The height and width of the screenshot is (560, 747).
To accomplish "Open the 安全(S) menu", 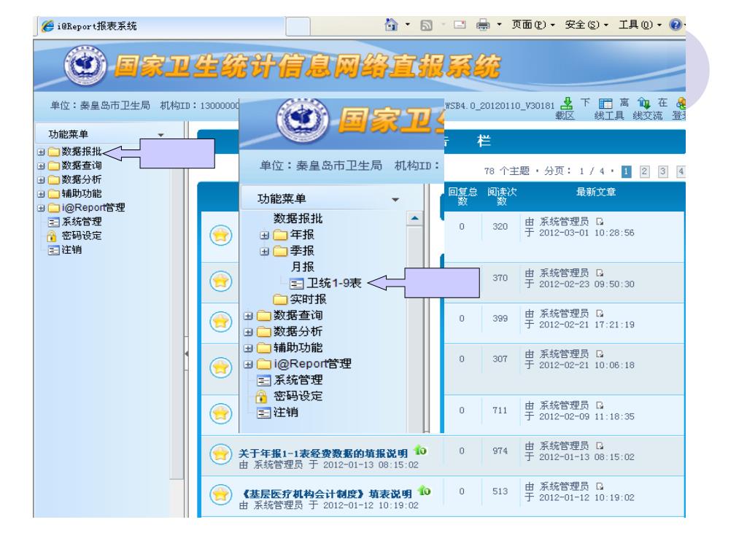I will coord(587,24).
